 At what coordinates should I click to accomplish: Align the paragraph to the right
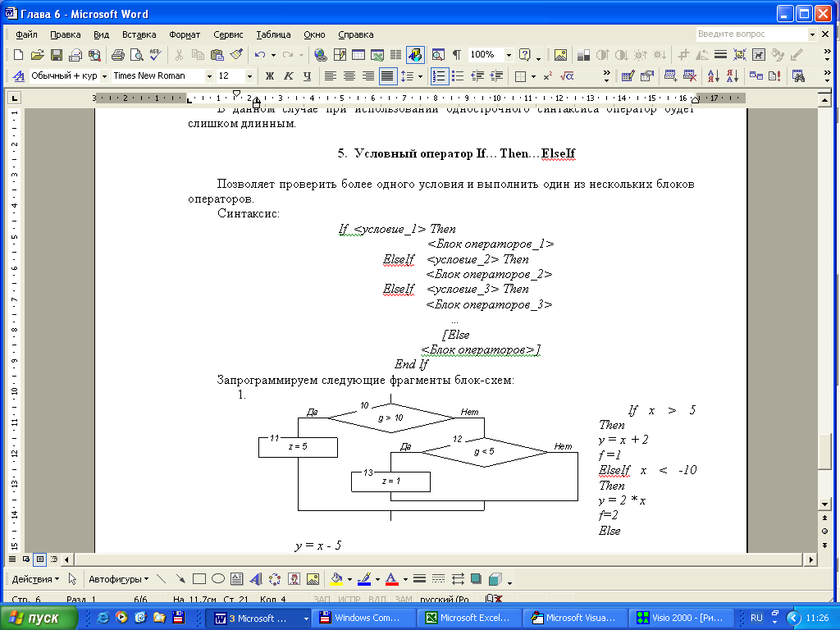[368, 76]
